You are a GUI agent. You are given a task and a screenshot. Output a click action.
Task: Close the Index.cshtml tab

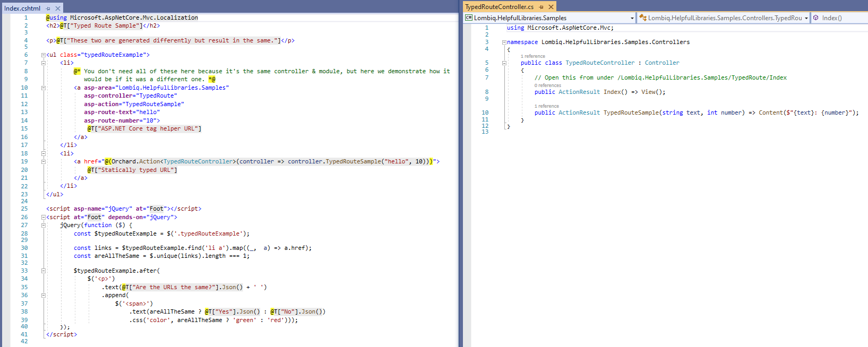[58, 8]
